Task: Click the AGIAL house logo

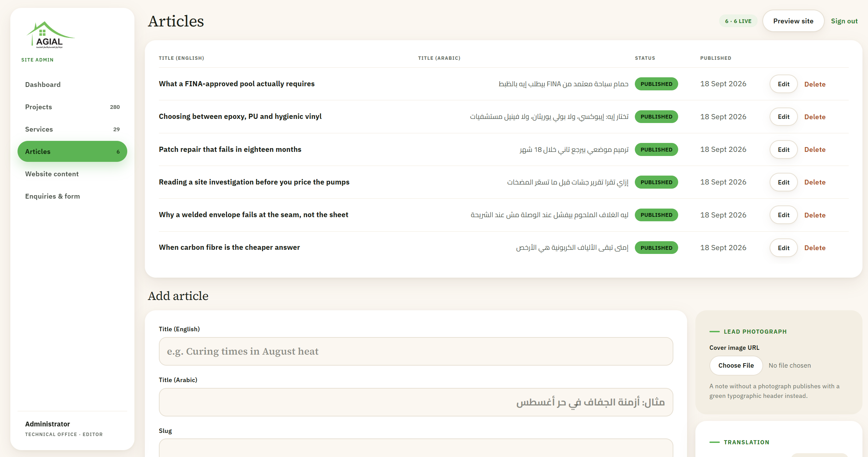Action: tap(50, 35)
